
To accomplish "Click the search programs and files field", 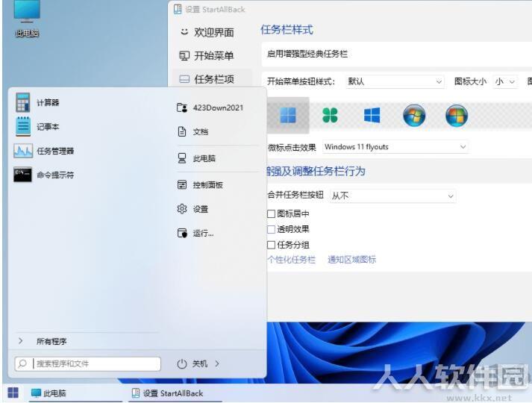I will pos(88,363).
